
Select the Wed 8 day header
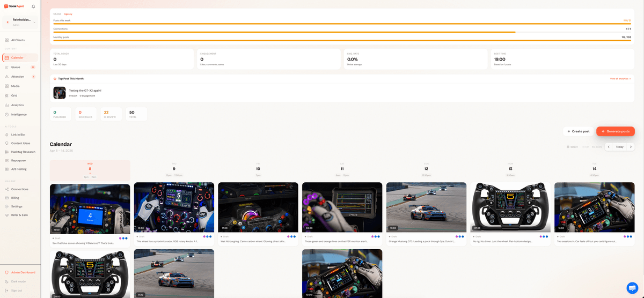[90, 170]
